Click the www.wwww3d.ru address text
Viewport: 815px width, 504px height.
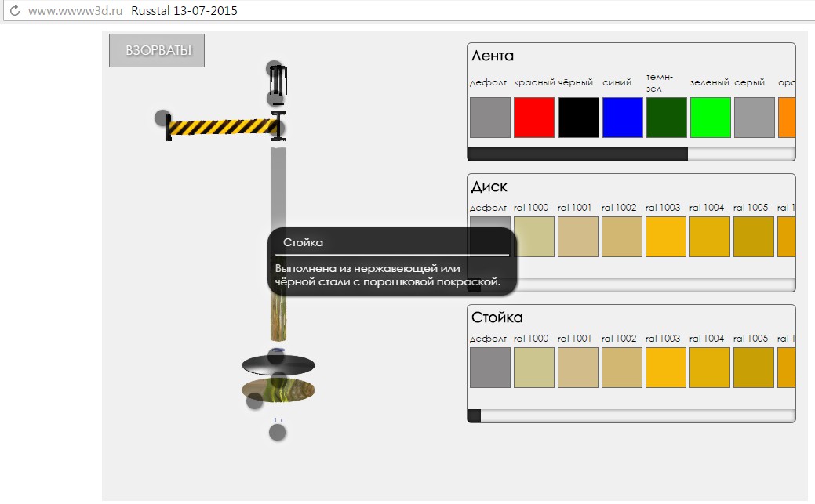[75, 10]
